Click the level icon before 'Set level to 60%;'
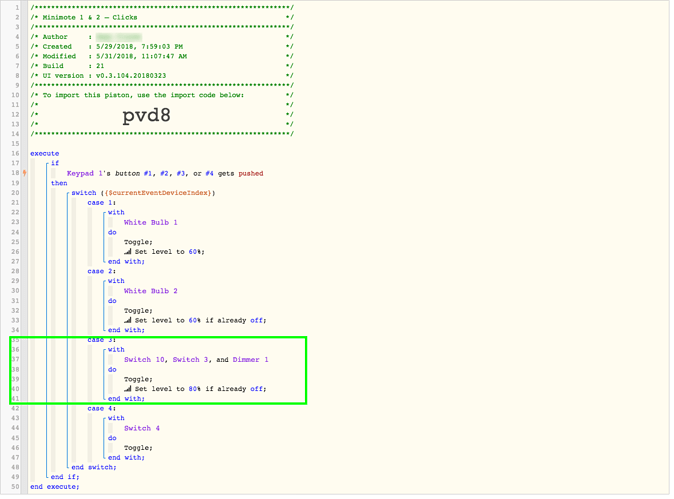Image resolution: width=674 pixels, height=499 pixels. tap(128, 253)
